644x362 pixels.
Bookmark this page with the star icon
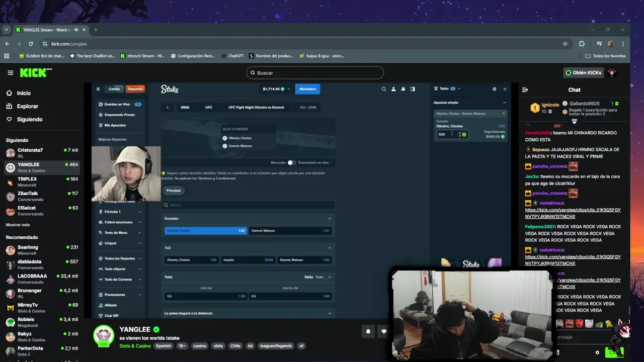[x=566, y=44]
